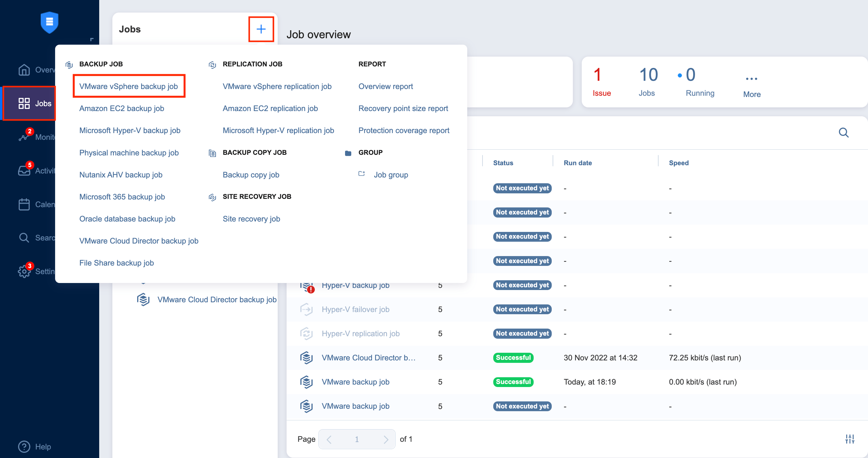Open the plus menu to create a job
The height and width of the screenshot is (458, 868).
[x=261, y=29]
